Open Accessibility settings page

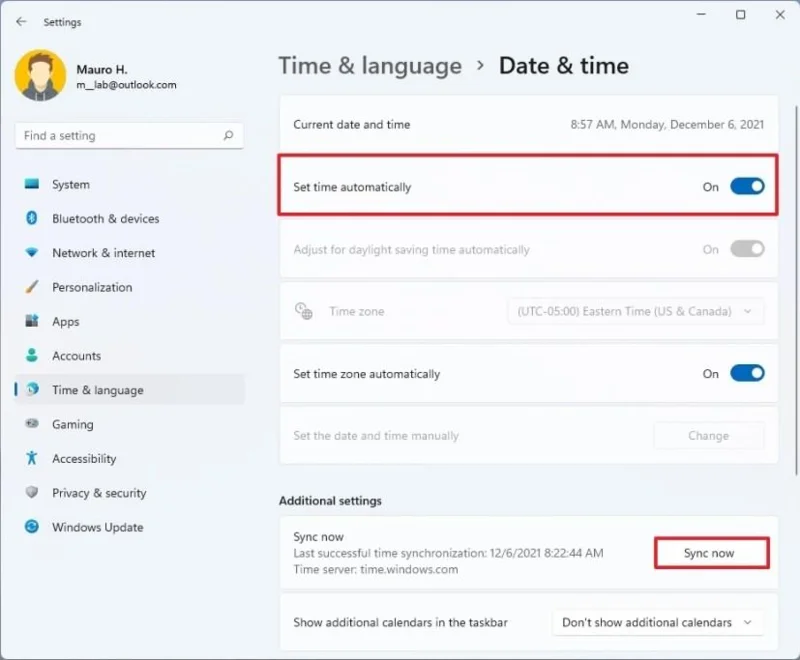tap(129, 458)
